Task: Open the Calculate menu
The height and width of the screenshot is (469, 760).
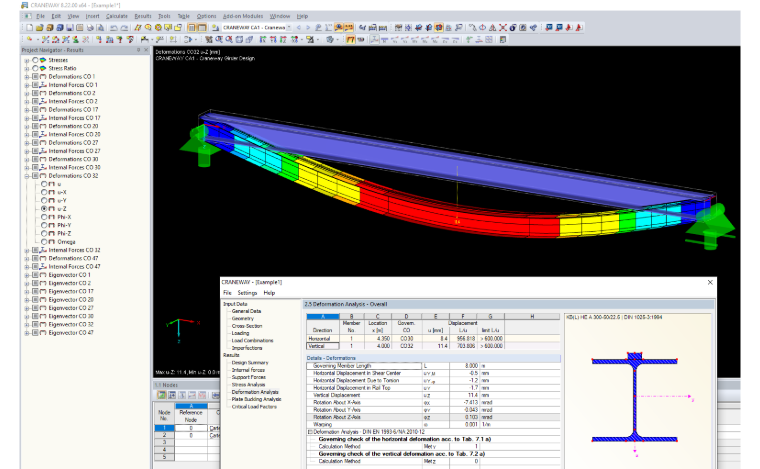Action: click(x=117, y=16)
